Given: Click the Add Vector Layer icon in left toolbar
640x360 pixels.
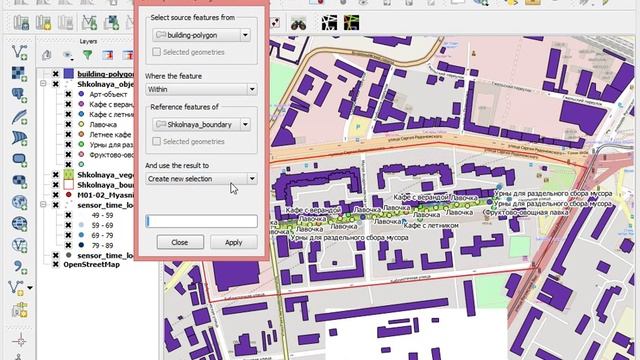Looking at the screenshot, I should (19, 52).
